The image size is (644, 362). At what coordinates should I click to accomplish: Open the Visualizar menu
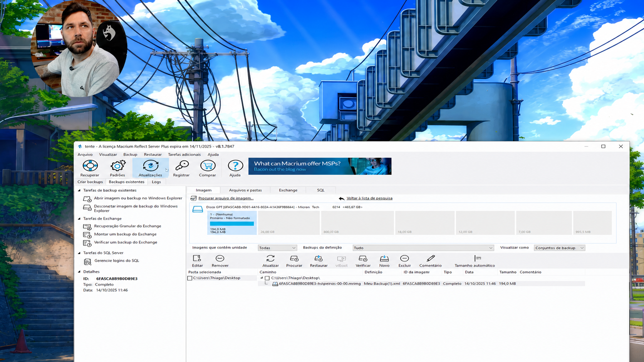point(108,155)
